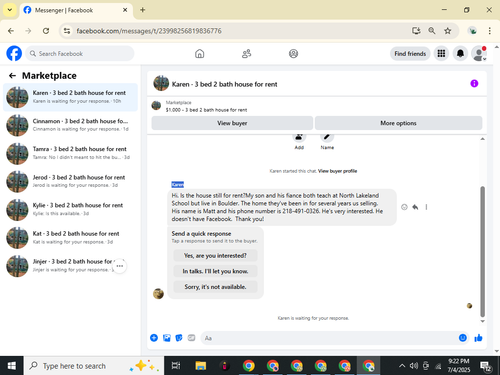Image resolution: width=500 pixels, height=375 pixels.
Task: Click the Search Facebook field
Action: click(80, 54)
